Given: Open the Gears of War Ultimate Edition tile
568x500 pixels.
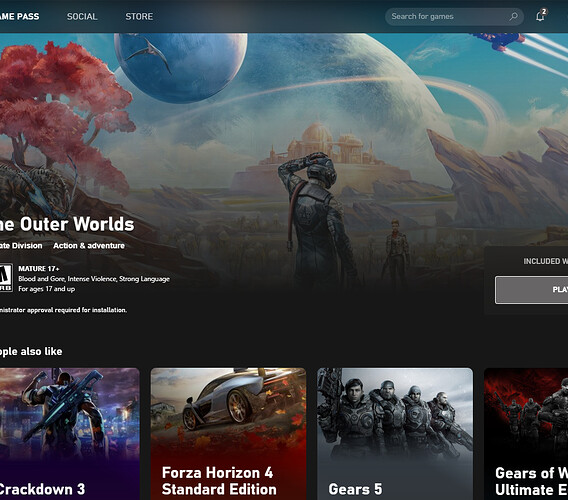Looking at the screenshot, I should 526,434.
